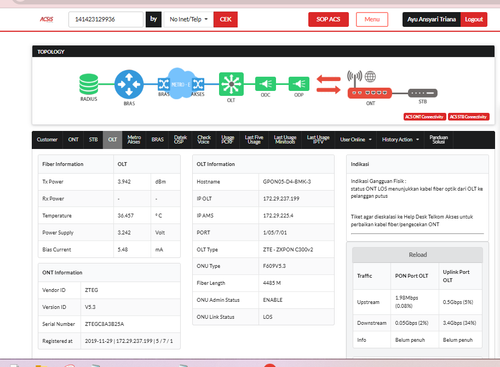Viewport: 500px width, 367px height.
Task: Select the OLT tab
Action: pyautogui.click(x=112, y=140)
